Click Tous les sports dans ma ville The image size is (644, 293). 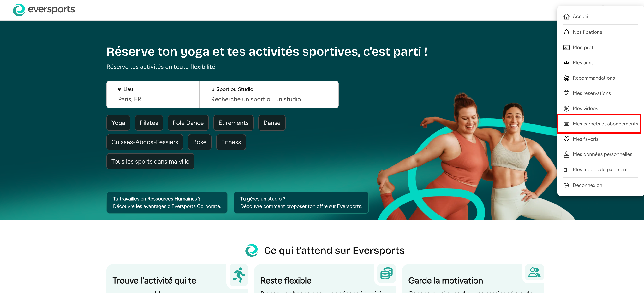pos(150,161)
